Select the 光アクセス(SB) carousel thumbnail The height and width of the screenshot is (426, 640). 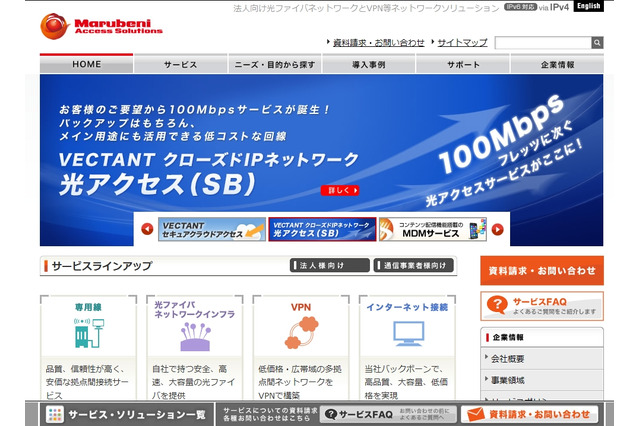pos(322,229)
